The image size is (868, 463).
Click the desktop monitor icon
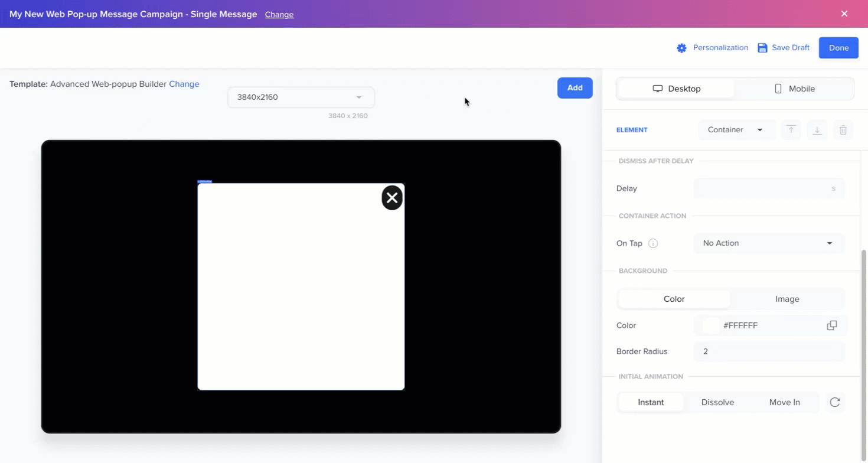tap(657, 89)
